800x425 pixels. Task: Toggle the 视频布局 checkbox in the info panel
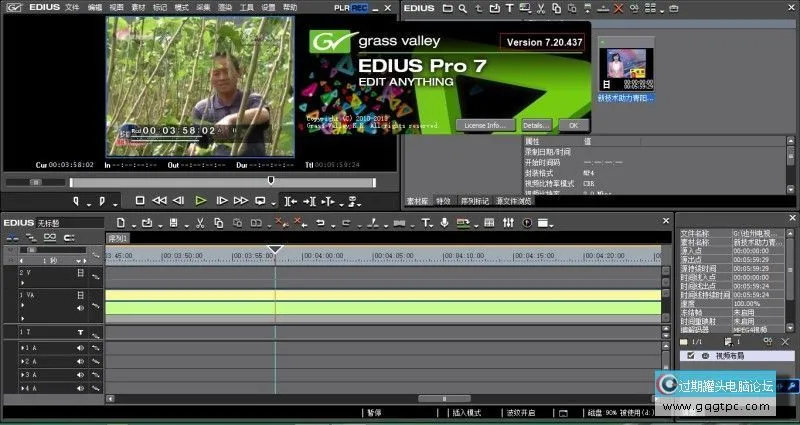click(691, 356)
